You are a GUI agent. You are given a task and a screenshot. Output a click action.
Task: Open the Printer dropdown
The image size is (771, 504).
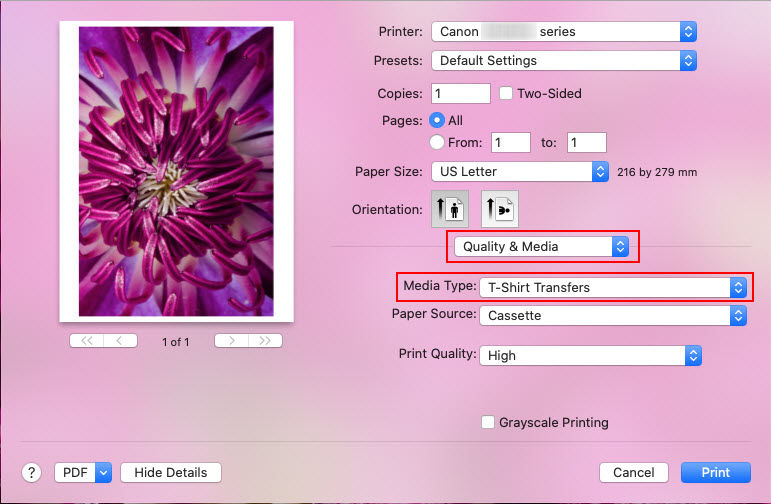(563, 32)
